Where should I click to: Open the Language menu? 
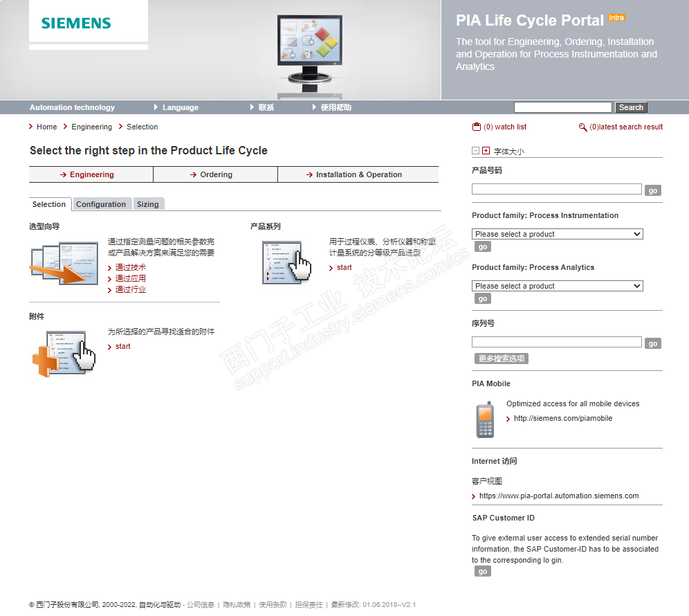(x=180, y=107)
